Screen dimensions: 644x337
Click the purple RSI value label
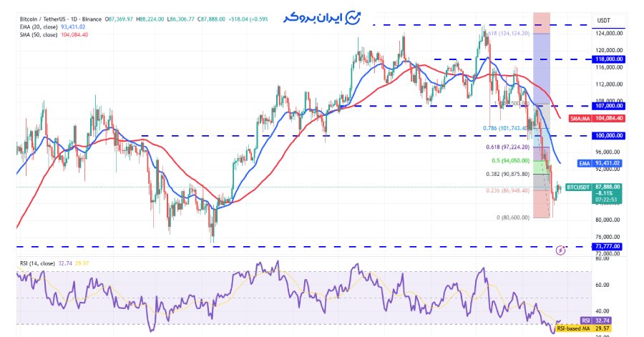[x=585, y=321]
